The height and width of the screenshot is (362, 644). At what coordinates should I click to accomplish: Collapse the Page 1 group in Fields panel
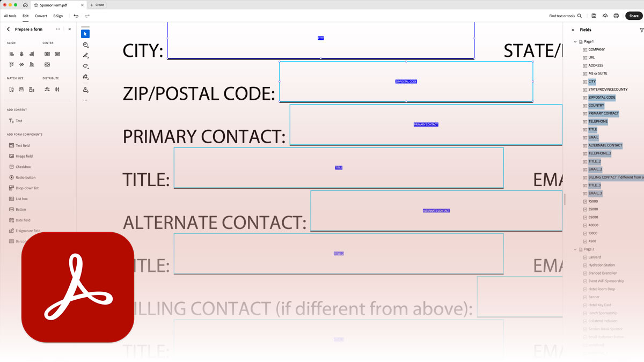575,41
